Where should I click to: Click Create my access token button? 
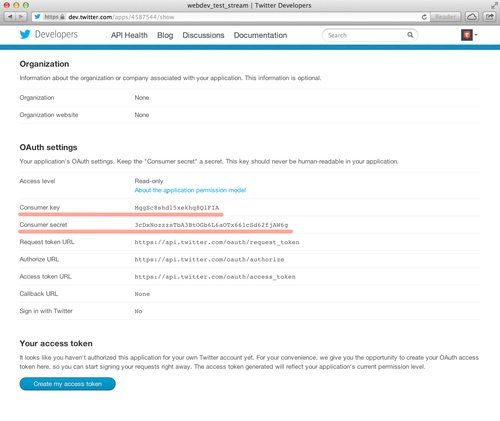pyautogui.click(x=68, y=384)
